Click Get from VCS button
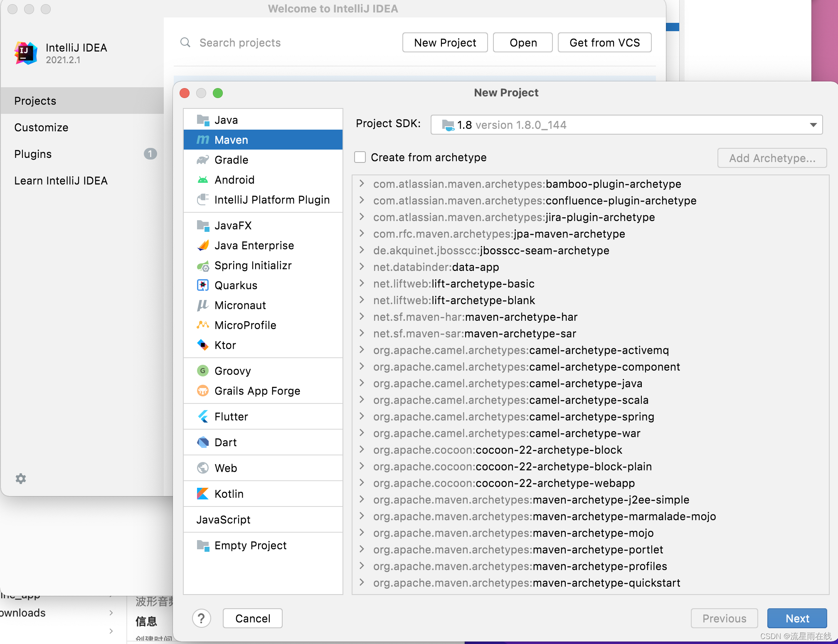 604,43
